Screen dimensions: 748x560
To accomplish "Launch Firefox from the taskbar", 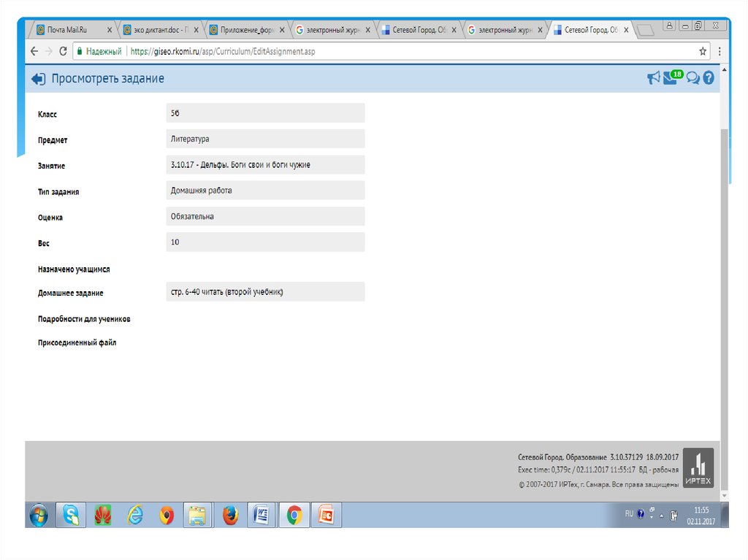I will click(x=230, y=515).
